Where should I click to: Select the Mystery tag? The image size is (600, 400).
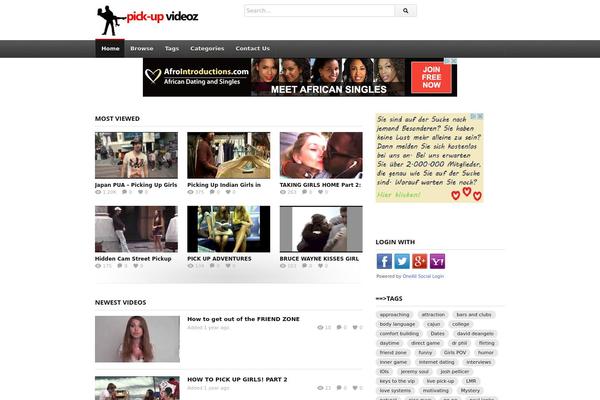pos(470,391)
